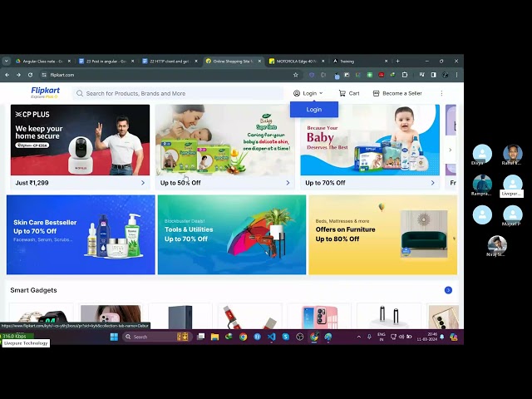
Task: Click the browser forward arrow
Action: [18, 75]
